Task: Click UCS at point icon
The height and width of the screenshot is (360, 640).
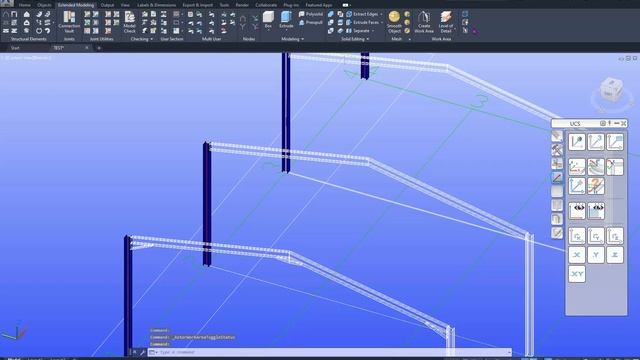Action: 577,142
